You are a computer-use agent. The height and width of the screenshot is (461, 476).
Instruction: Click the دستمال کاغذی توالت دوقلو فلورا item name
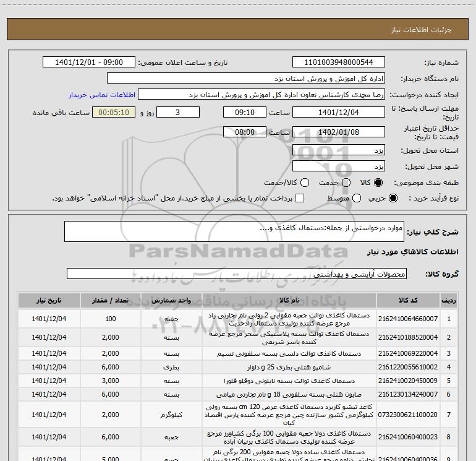(289, 381)
